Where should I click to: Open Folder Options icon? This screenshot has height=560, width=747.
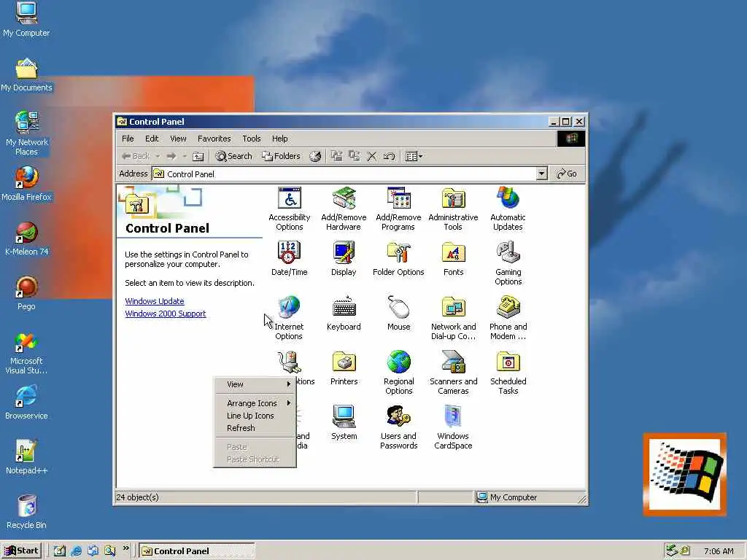[x=398, y=259]
